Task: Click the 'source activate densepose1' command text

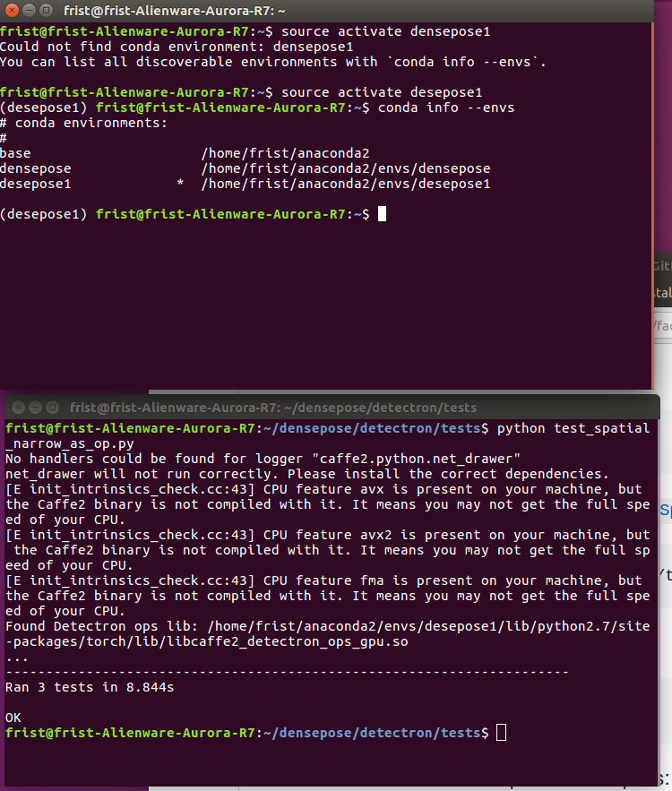Action: (385, 31)
